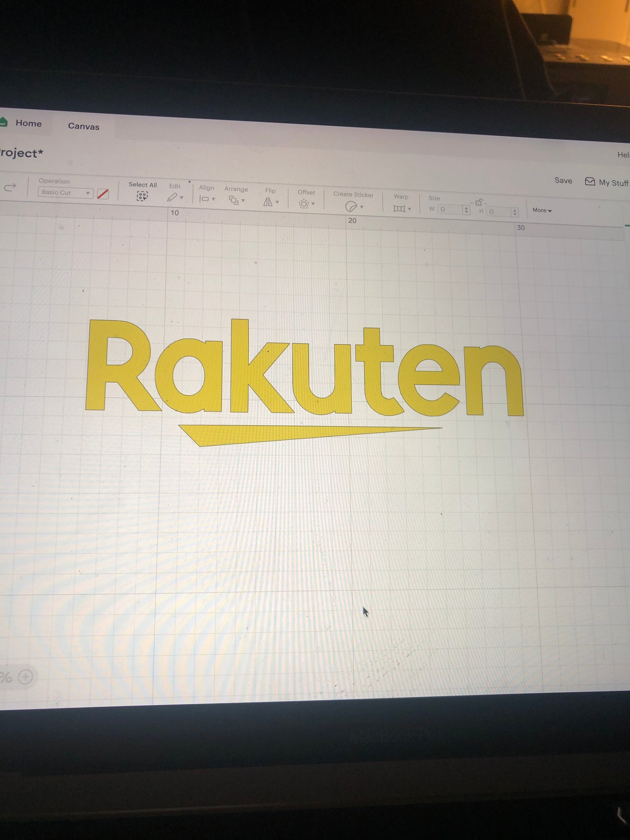
Task: Click the Align icon
Action: [x=204, y=199]
